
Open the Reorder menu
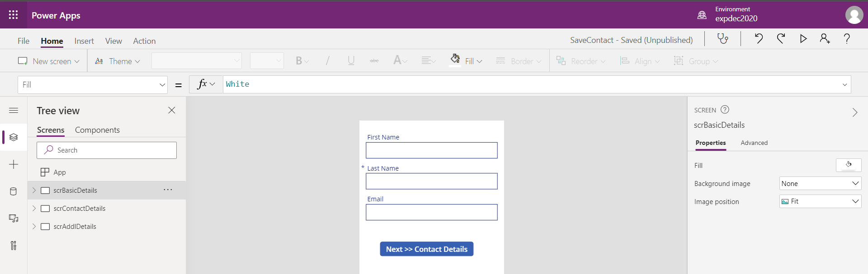[581, 61]
